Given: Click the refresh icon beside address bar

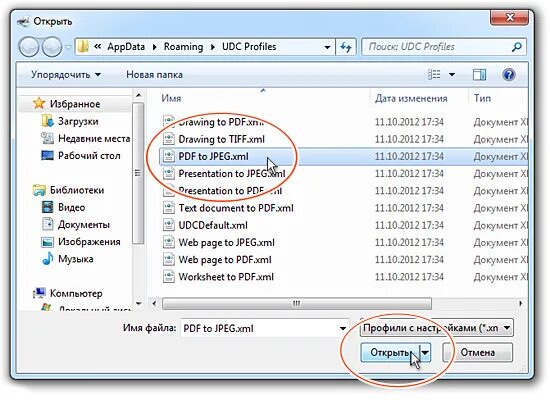Looking at the screenshot, I should coord(346,47).
